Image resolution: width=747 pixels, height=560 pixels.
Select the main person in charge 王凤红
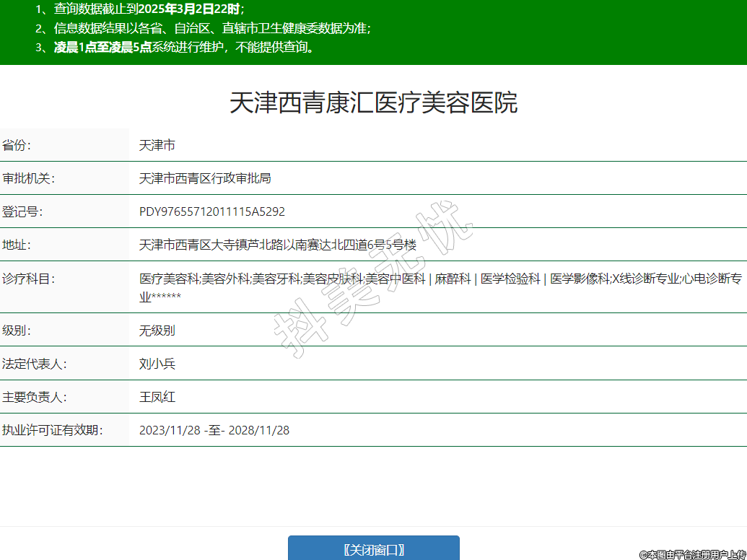157,397
